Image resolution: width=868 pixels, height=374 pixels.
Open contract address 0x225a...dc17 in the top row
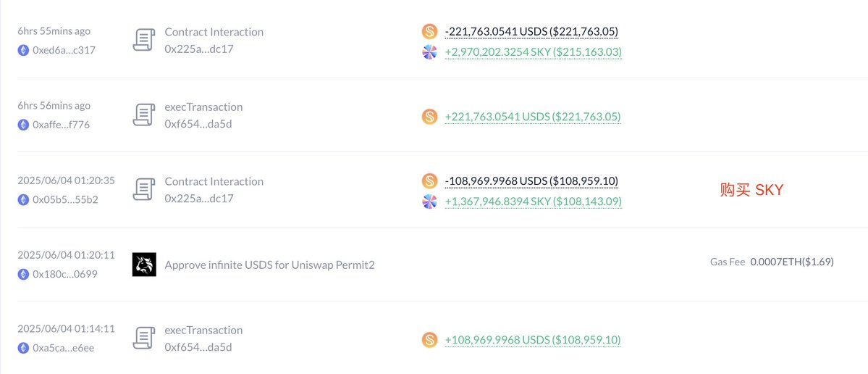point(199,49)
